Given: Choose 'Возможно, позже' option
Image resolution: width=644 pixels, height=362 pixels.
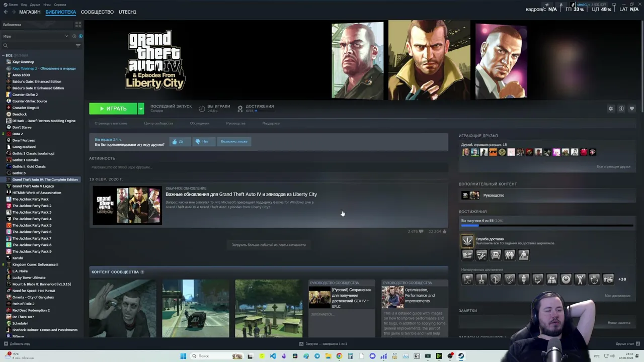Looking at the screenshot, I should (234, 141).
